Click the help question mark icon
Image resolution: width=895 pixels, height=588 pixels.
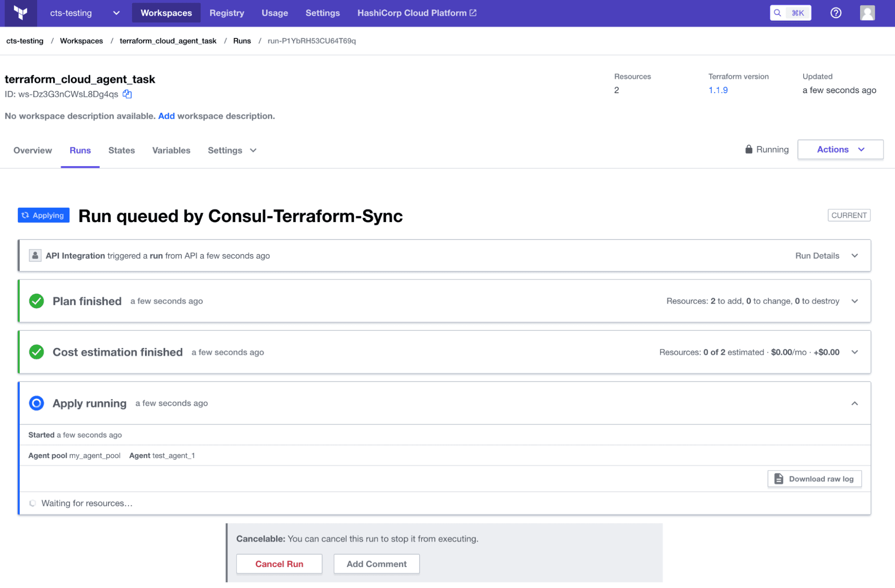click(x=835, y=13)
